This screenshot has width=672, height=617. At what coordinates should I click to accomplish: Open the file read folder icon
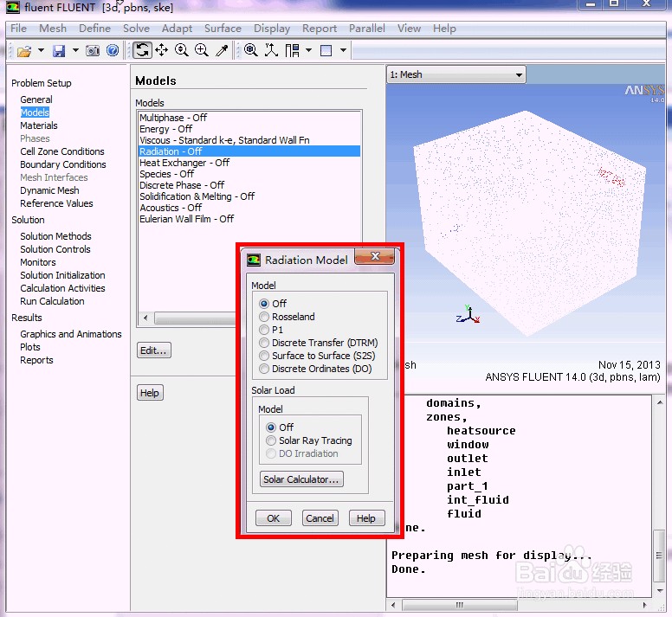[x=24, y=51]
